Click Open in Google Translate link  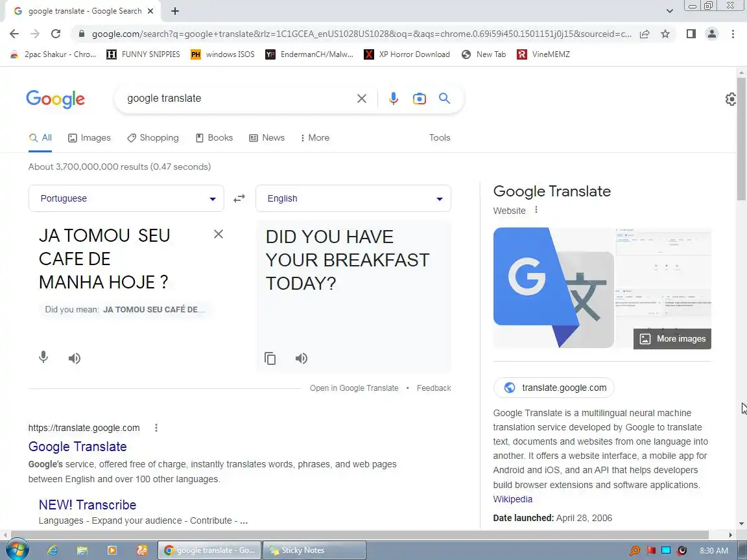tap(354, 388)
